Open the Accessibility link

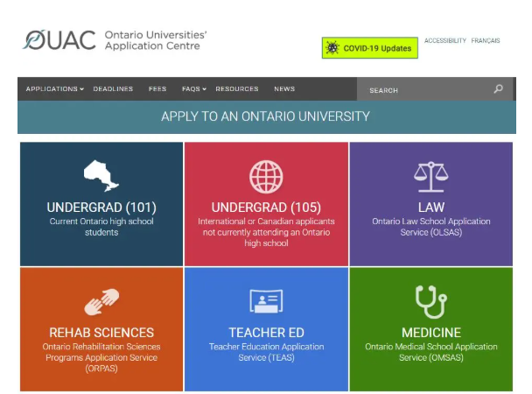tap(444, 41)
